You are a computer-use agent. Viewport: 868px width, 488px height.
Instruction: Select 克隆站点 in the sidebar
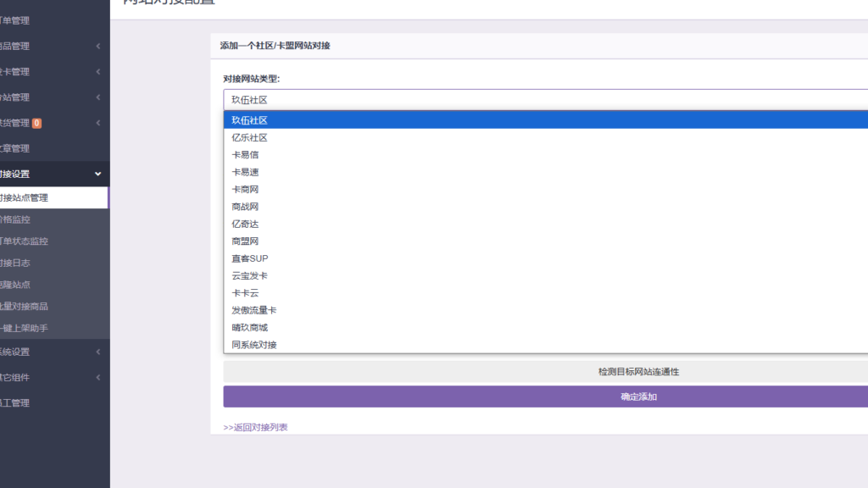point(34,284)
